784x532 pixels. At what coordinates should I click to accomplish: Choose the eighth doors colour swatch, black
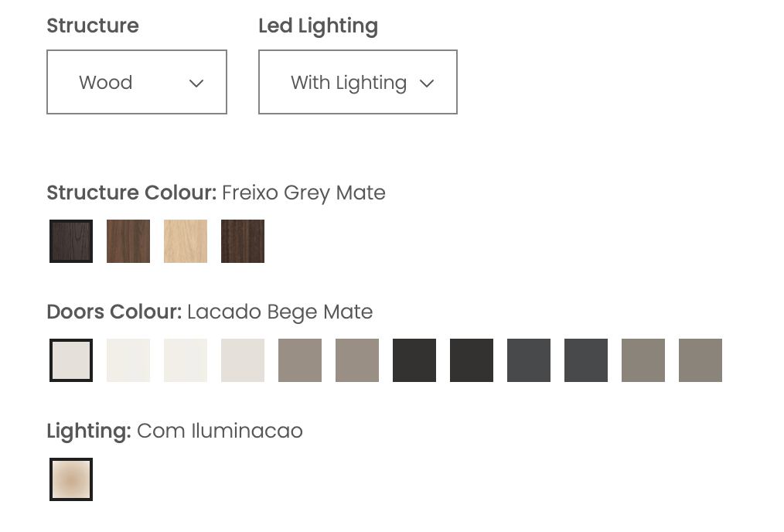coord(472,360)
